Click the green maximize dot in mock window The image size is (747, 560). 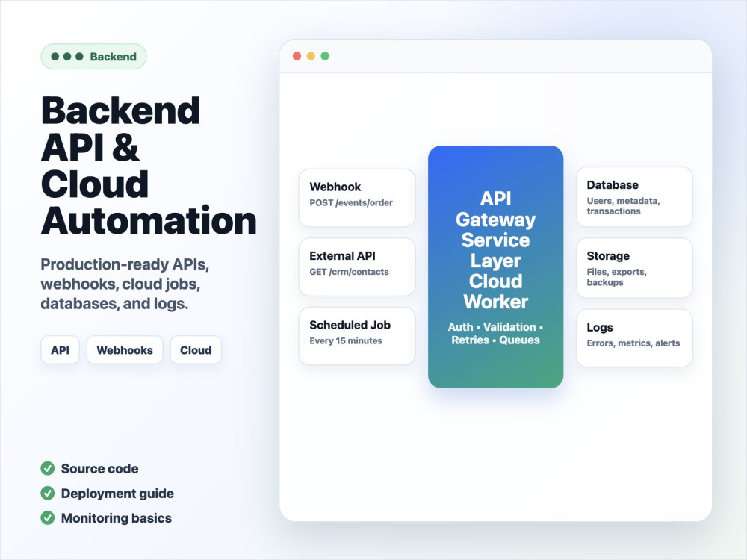click(x=325, y=56)
